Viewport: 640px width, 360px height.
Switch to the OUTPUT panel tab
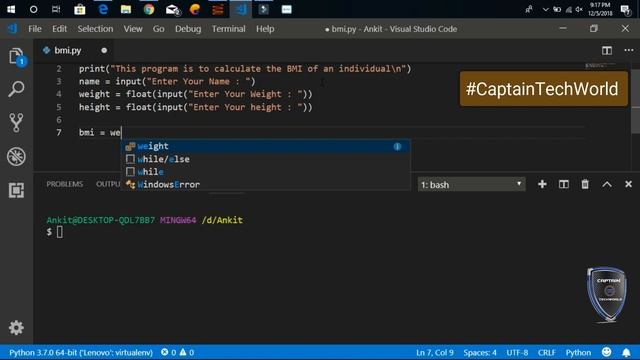108,184
